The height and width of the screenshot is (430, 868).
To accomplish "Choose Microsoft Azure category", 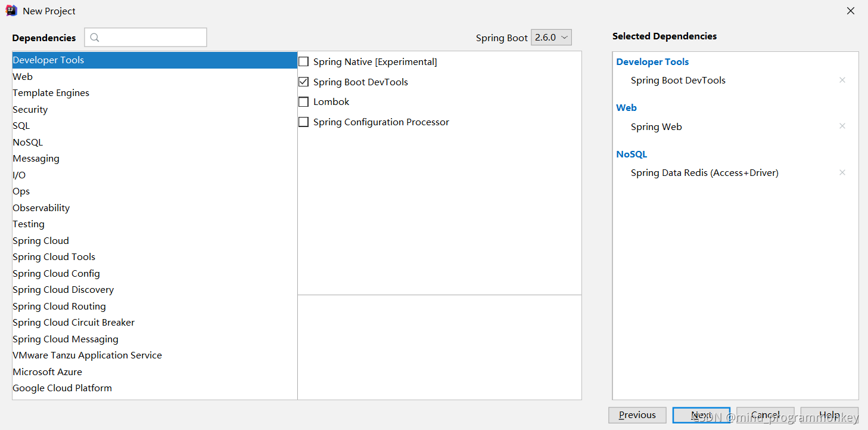I will click(x=155, y=372).
